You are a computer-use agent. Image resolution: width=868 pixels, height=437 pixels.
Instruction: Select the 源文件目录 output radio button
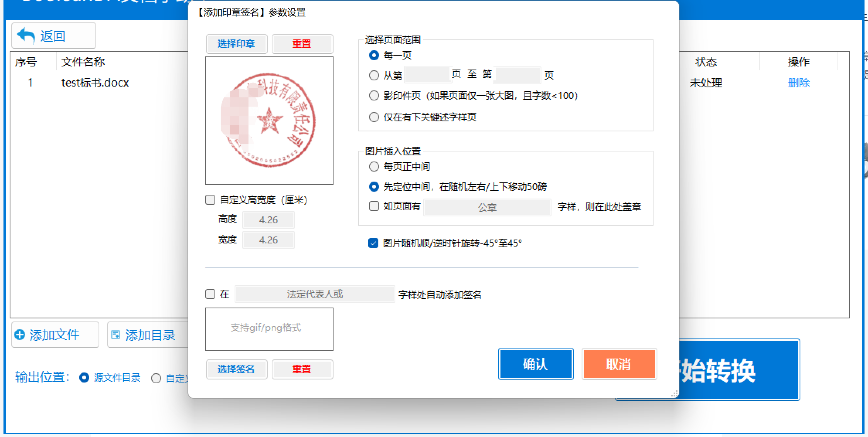pos(84,377)
